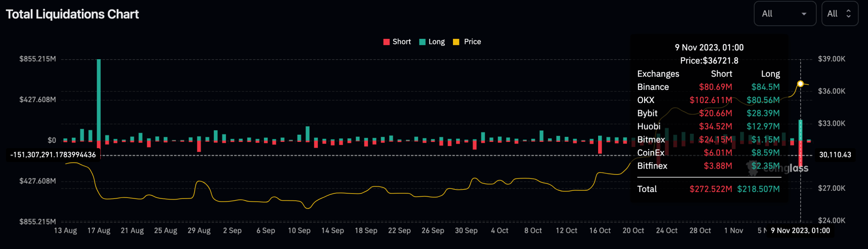Click the red short bar near 16 Oct
Screen dimensions: 868x249
point(600,147)
